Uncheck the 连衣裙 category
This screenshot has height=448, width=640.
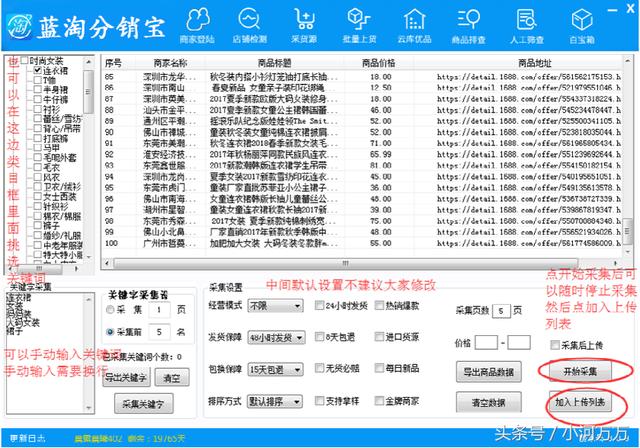(38, 70)
